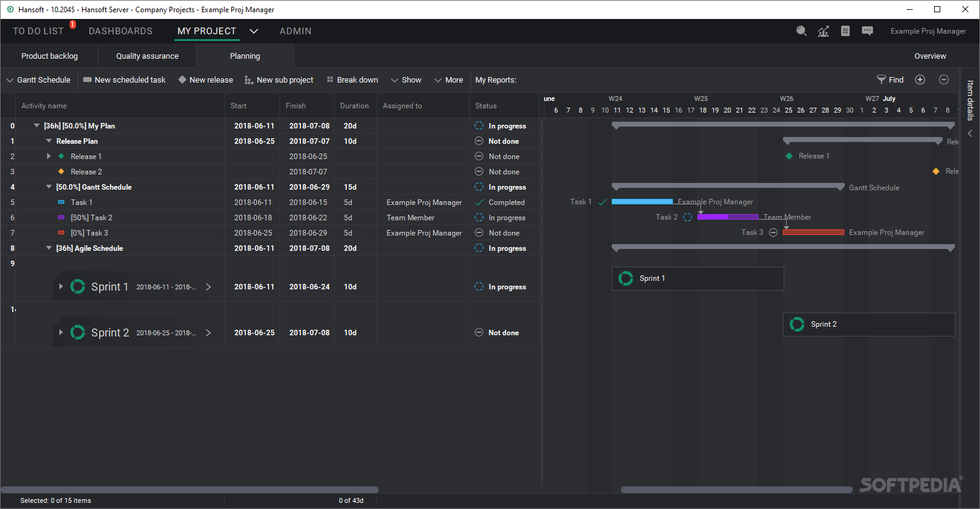Screen dimensions: 980x509
Task: Click Task 3 red Gantt bar
Action: [x=814, y=232]
